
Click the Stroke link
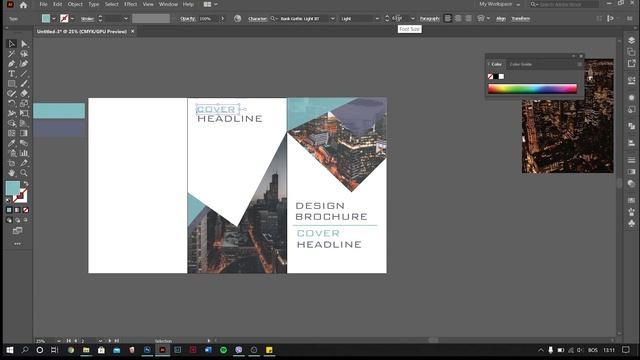[87, 19]
